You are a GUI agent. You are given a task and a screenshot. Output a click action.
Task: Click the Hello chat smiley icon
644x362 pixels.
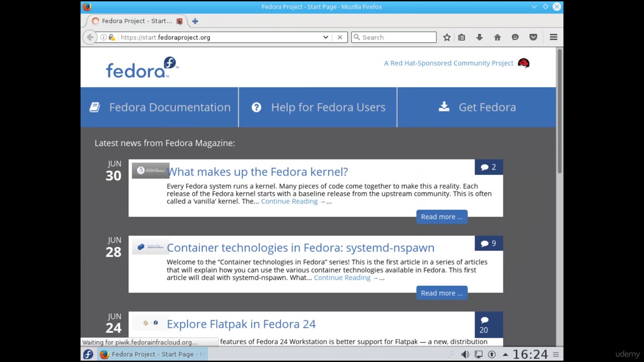(x=515, y=37)
